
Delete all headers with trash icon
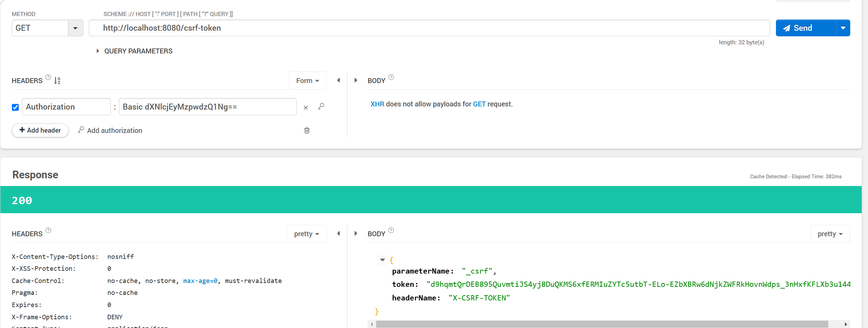click(x=307, y=131)
